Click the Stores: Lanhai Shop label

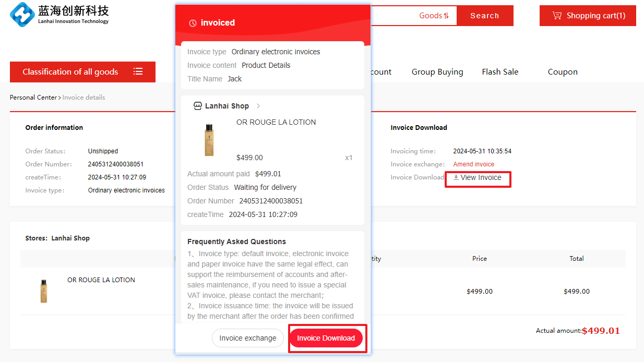tap(57, 238)
